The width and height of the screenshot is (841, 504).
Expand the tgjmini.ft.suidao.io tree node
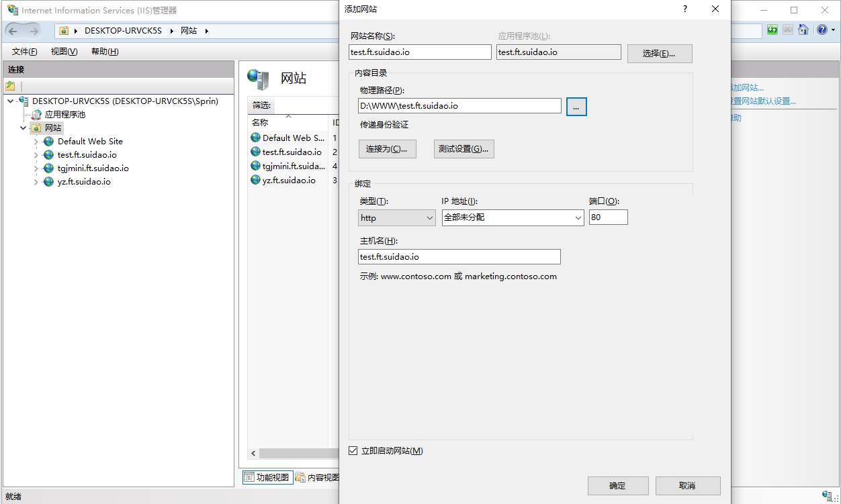point(36,168)
